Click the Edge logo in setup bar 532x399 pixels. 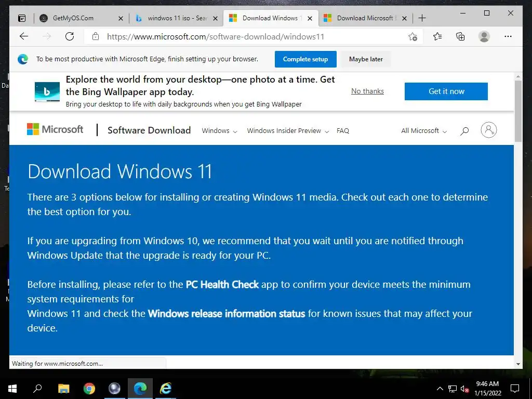23,59
